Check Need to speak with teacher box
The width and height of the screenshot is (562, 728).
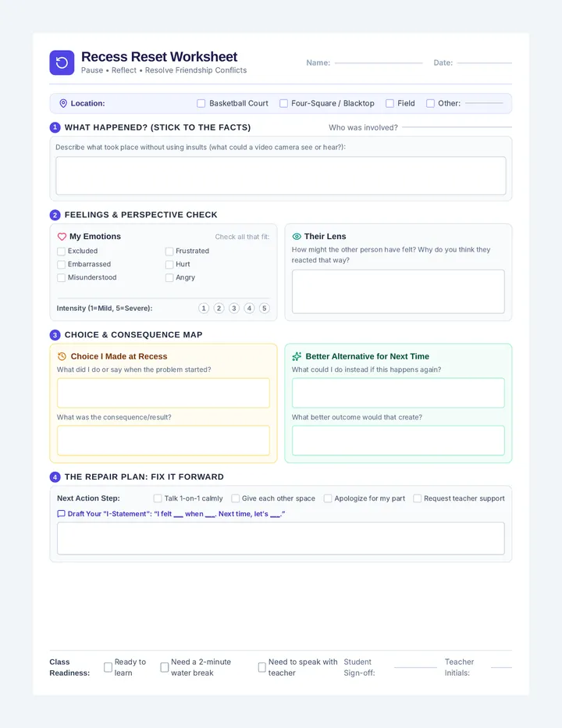(261, 667)
